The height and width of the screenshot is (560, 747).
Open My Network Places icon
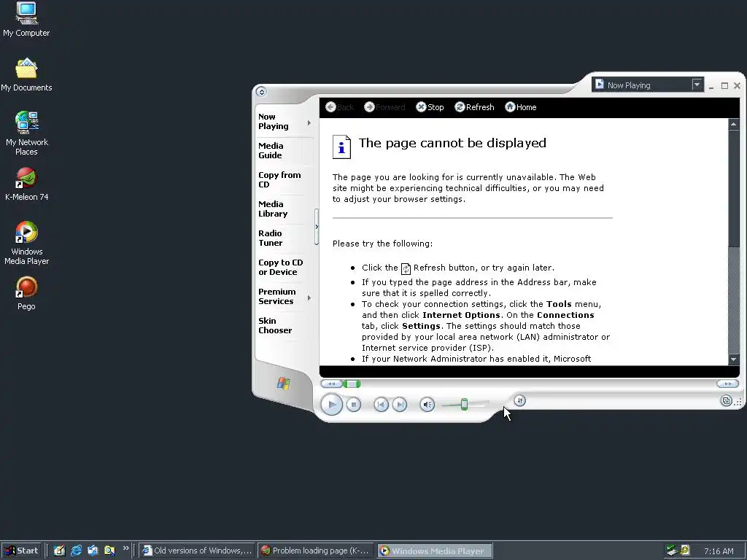[26, 133]
